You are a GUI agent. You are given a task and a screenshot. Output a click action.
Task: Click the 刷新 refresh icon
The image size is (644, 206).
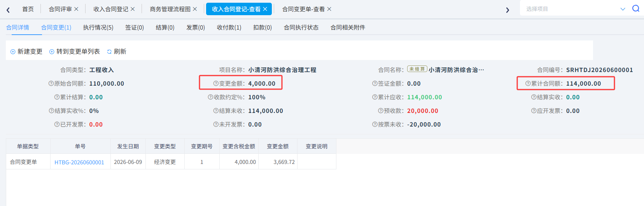pos(109,52)
